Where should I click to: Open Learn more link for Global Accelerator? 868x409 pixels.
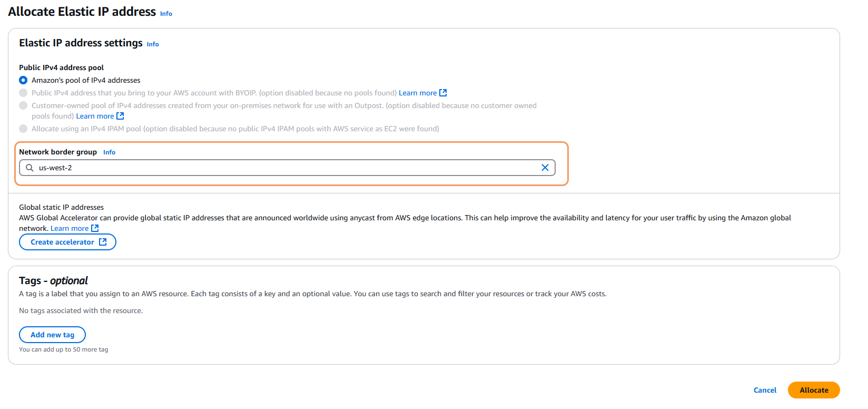70,228
